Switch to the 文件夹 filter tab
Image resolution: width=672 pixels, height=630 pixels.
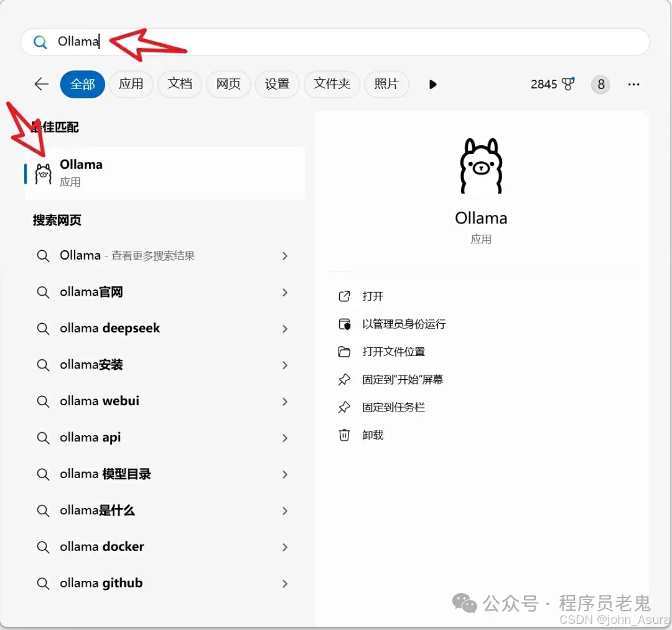coord(332,84)
